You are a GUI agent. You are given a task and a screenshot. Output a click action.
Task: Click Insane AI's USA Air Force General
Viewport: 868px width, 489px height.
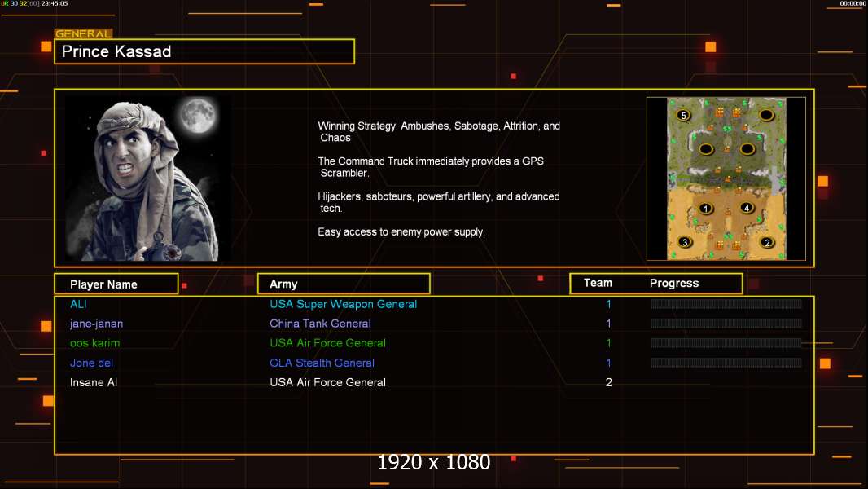coord(327,382)
